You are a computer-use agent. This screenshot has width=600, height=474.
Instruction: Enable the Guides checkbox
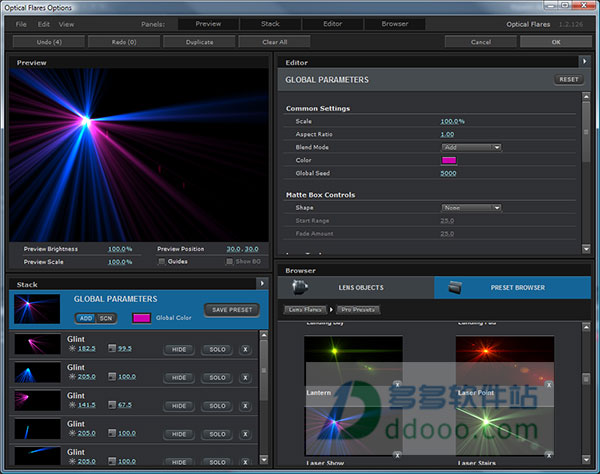(161, 261)
